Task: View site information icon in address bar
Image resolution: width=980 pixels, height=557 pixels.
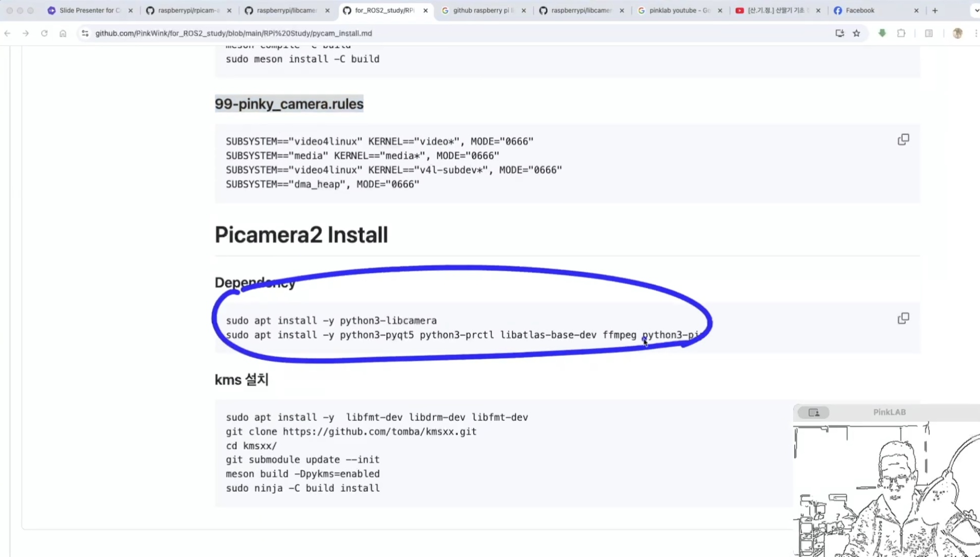Action: [85, 33]
